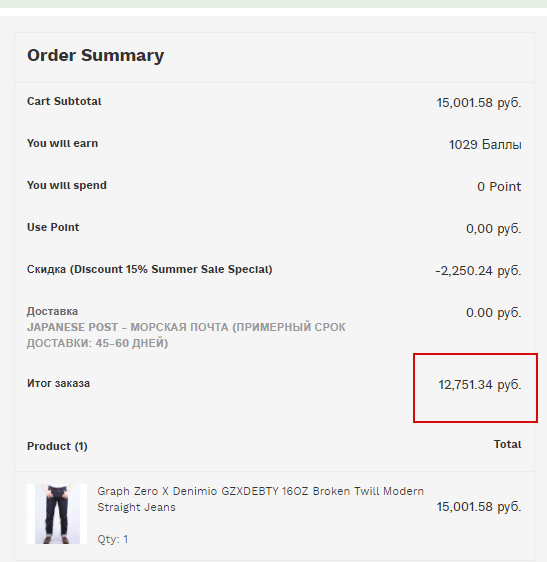Click the Order Summary heading
547x562 pixels.
point(95,56)
